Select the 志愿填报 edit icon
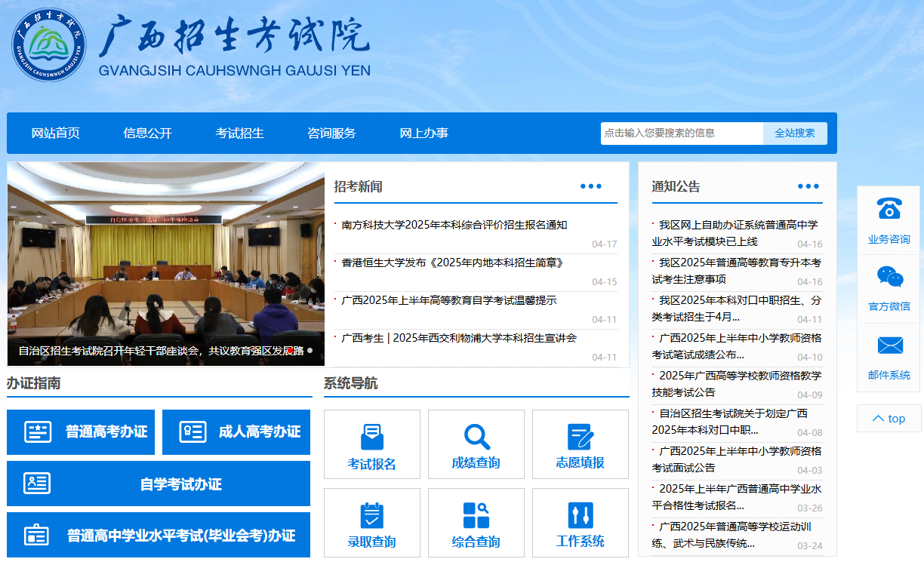 click(x=580, y=437)
